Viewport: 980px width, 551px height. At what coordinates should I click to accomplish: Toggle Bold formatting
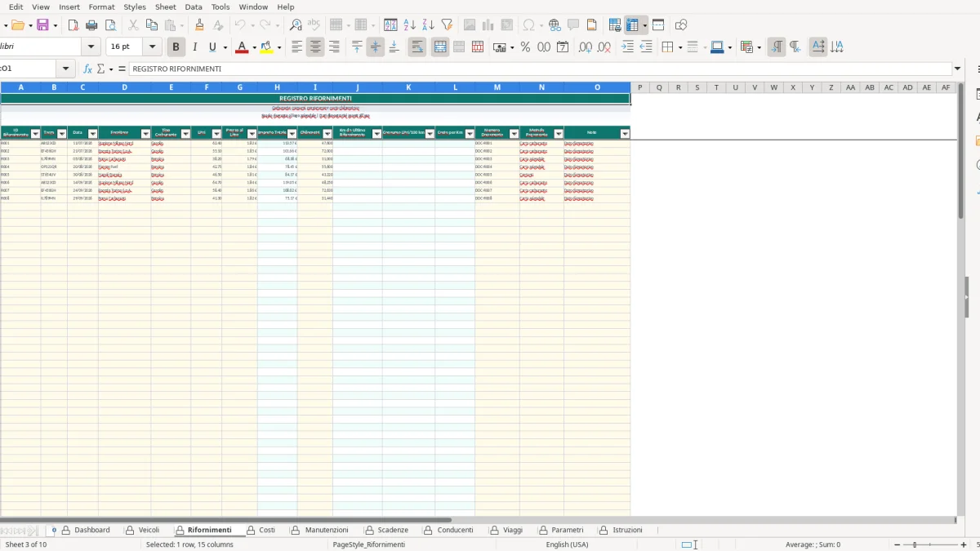coord(176,47)
